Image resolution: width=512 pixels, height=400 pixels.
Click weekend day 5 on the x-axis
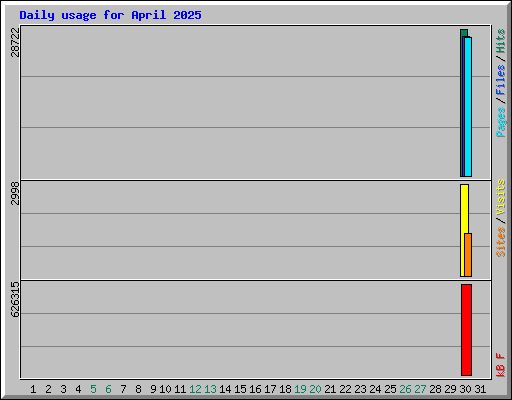click(x=93, y=389)
